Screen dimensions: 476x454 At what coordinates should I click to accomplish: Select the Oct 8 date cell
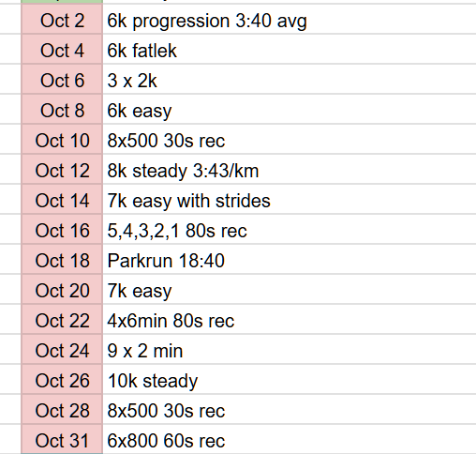coord(62,109)
